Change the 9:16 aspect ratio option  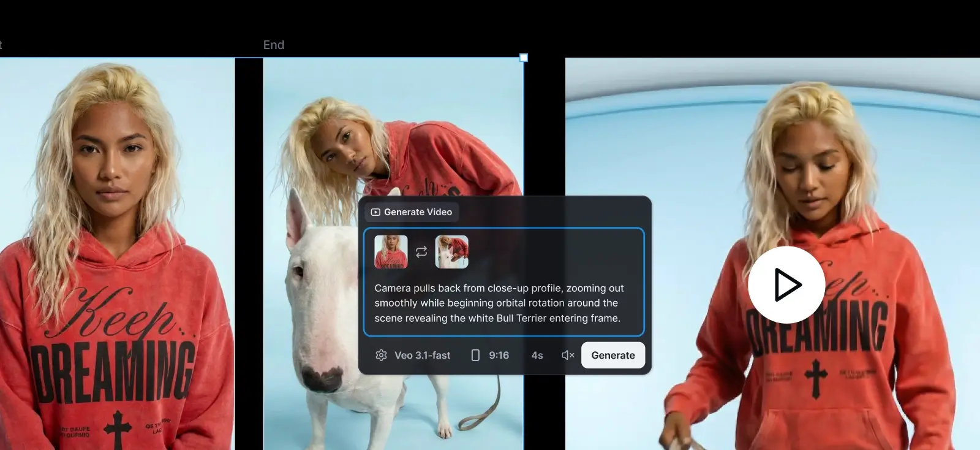click(x=499, y=356)
